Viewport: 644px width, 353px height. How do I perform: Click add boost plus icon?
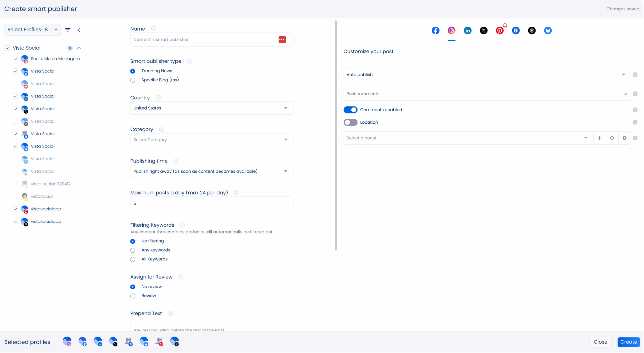click(599, 138)
